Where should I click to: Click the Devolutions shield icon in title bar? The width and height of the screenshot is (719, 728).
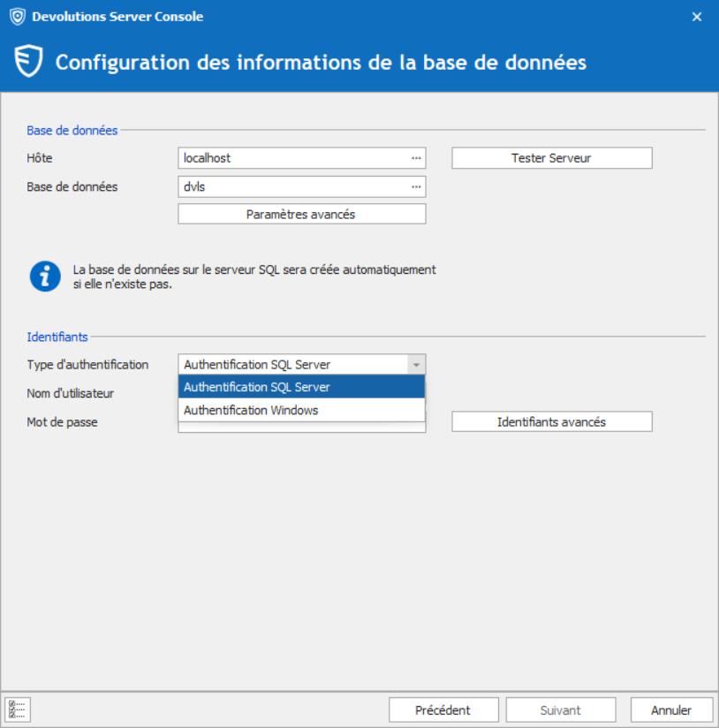(x=17, y=17)
